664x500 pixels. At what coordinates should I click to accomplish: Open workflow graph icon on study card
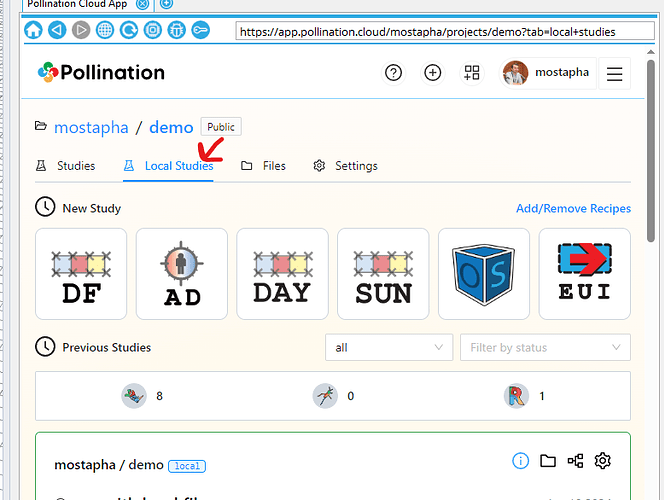tap(575, 461)
